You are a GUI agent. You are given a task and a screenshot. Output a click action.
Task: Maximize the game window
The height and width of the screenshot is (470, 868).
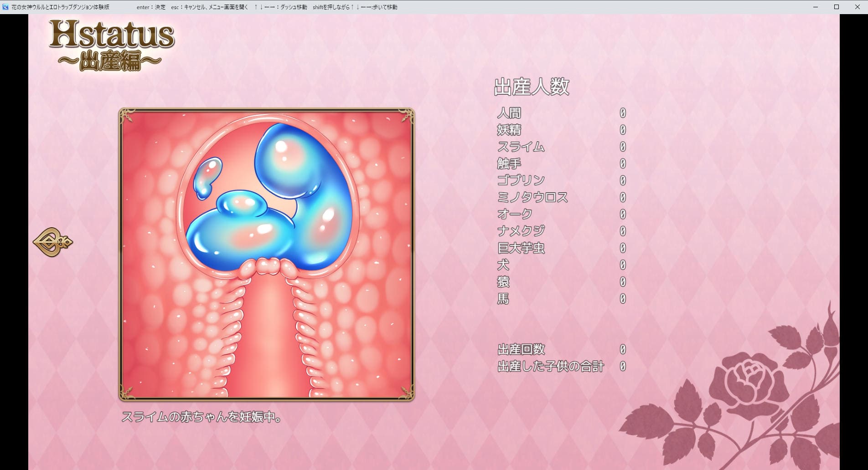click(x=837, y=7)
